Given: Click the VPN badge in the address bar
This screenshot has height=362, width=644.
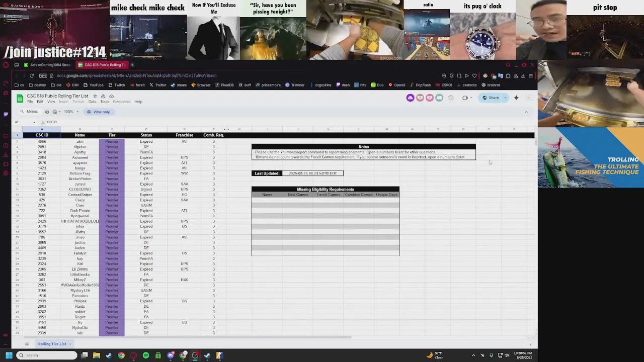Looking at the screenshot, I should point(43,76).
